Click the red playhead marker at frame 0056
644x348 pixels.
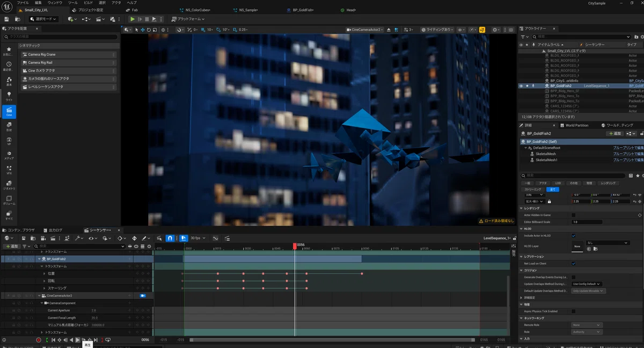point(295,245)
